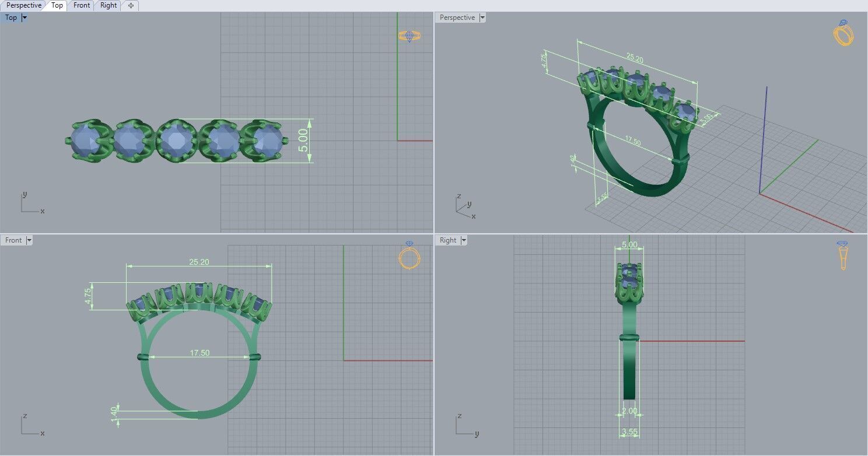Viewport: 868px width, 456px height.
Task: Add a new viewport tab with plus icon
Action: tap(131, 5)
